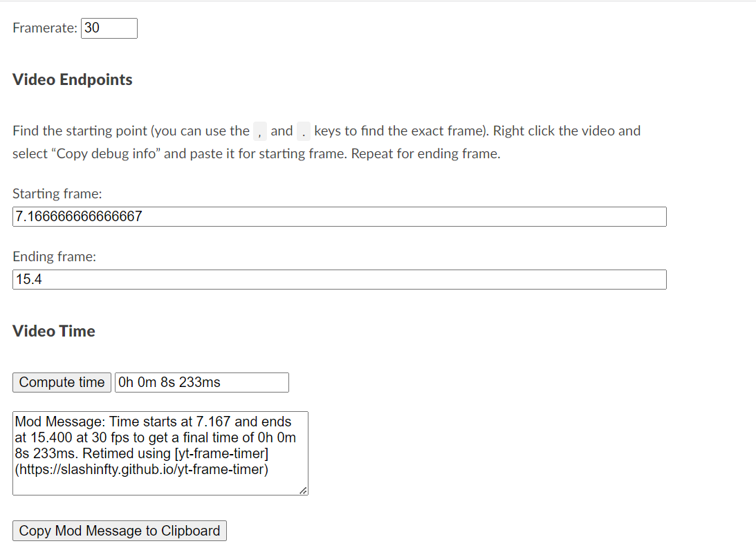
Task: Click the comma key hint
Action: [260, 131]
